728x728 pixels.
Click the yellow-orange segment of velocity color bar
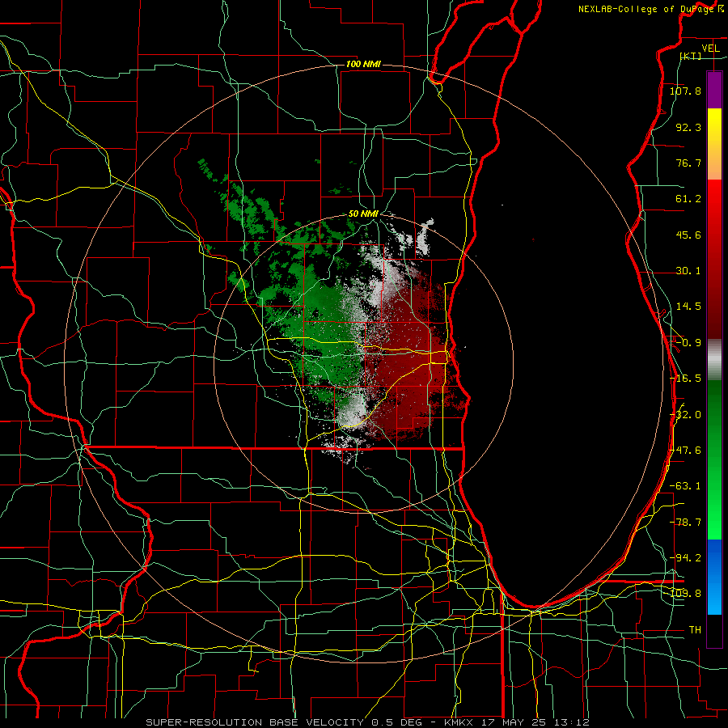[x=714, y=144]
